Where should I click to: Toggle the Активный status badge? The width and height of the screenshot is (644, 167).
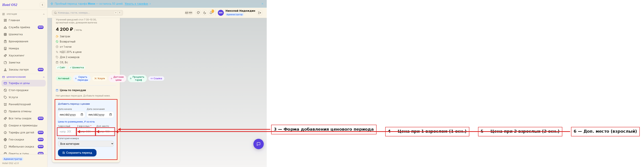point(64,78)
